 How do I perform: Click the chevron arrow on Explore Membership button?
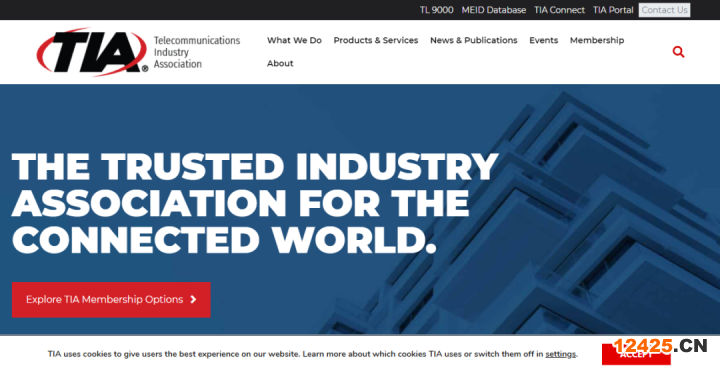pos(193,300)
